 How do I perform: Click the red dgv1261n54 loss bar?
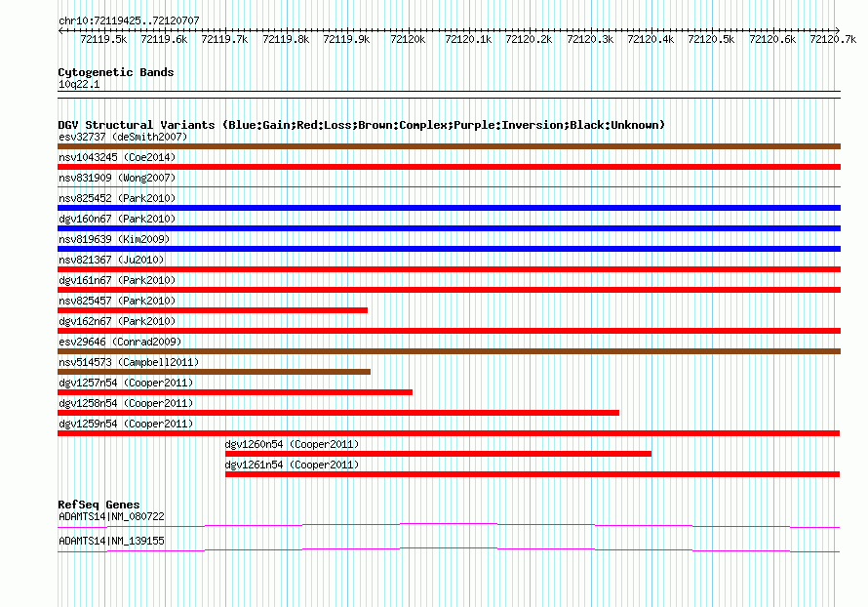tap(533, 474)
